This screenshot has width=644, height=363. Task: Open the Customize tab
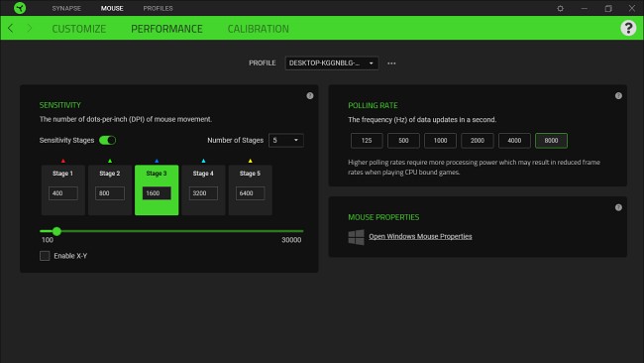click(x=79, y=29)
